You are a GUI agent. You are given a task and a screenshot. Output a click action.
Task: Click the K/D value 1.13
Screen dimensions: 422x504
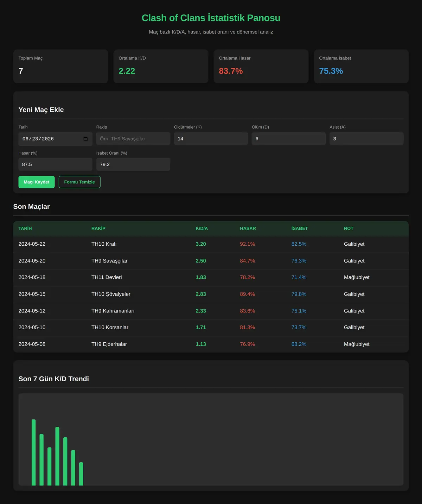tap(201, 344)
